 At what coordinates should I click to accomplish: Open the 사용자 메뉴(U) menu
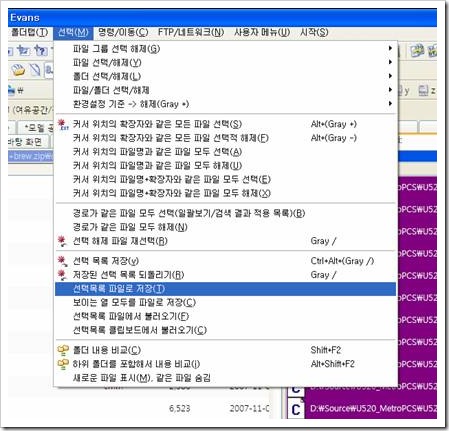(262, 32)
